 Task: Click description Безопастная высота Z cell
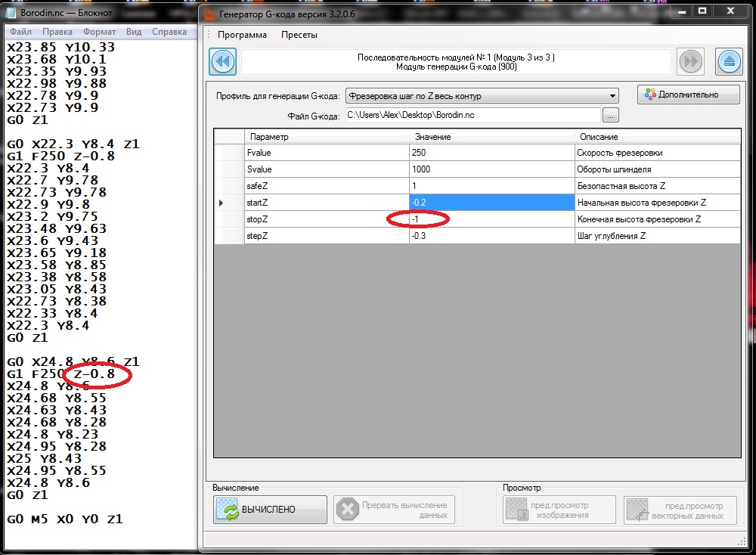[x=658, y=186]
